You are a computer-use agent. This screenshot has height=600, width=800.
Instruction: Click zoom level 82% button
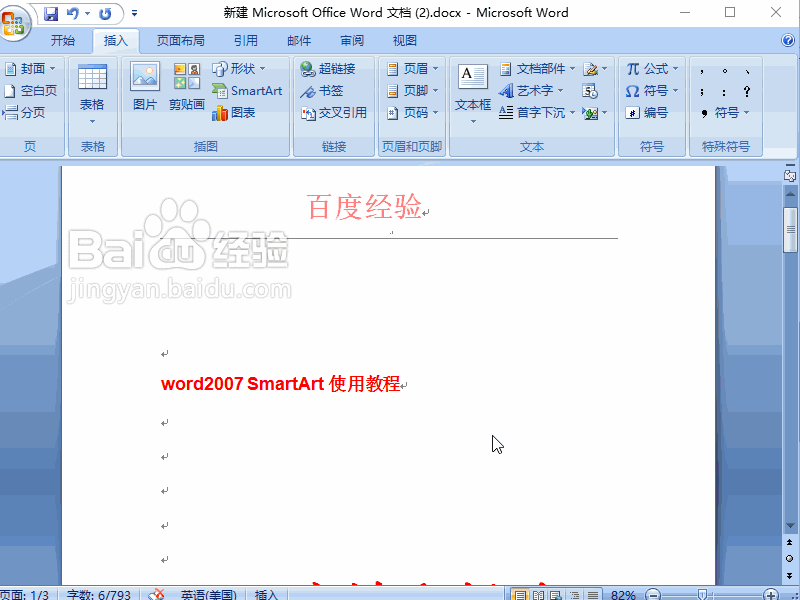[x=623, y=595]
